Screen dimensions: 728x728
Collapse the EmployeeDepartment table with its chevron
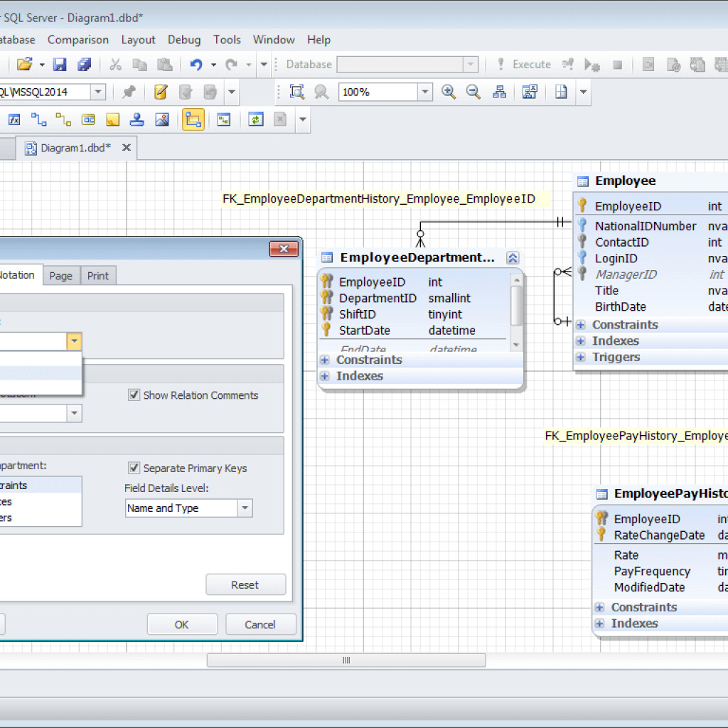coord(513,257)
